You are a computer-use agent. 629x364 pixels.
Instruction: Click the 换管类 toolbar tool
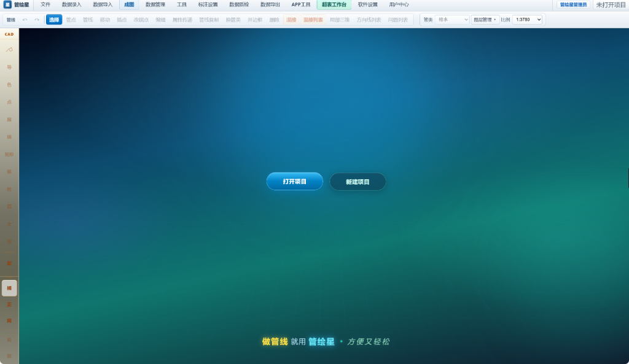tap(233, 20)
